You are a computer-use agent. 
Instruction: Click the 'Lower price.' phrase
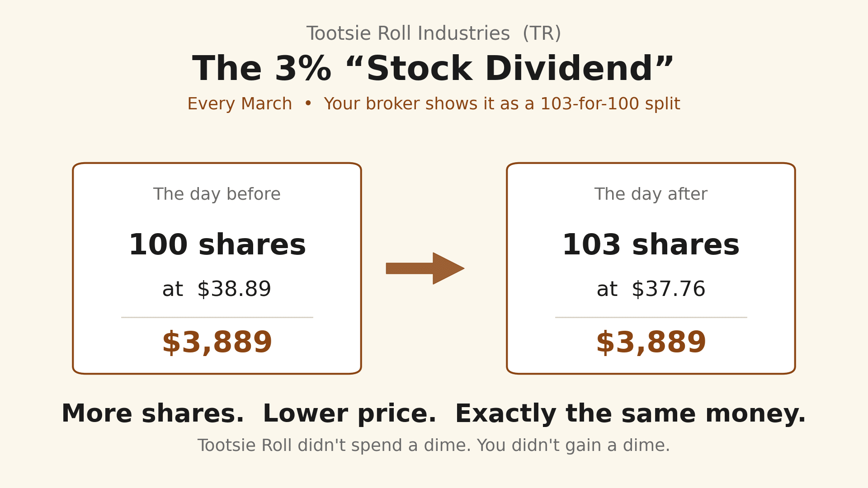[349, 414]
